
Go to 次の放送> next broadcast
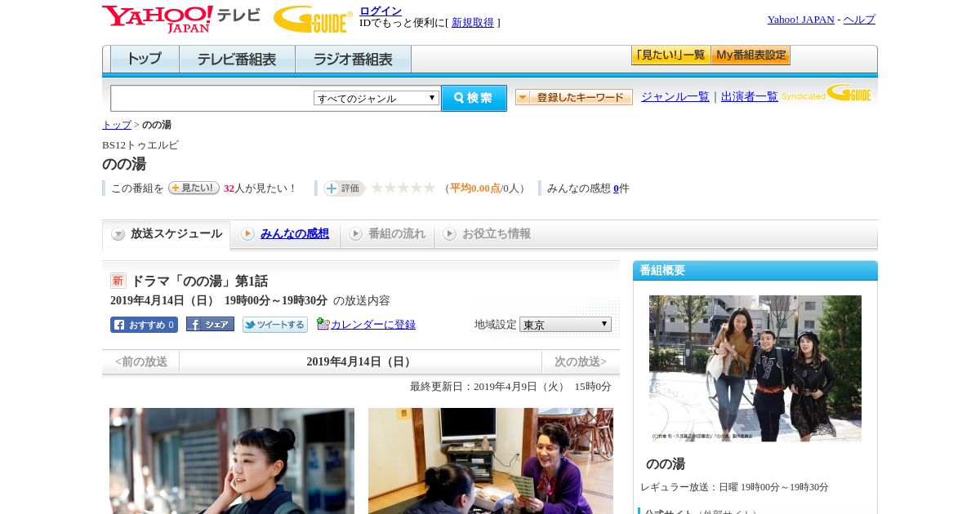coord(581,361)
